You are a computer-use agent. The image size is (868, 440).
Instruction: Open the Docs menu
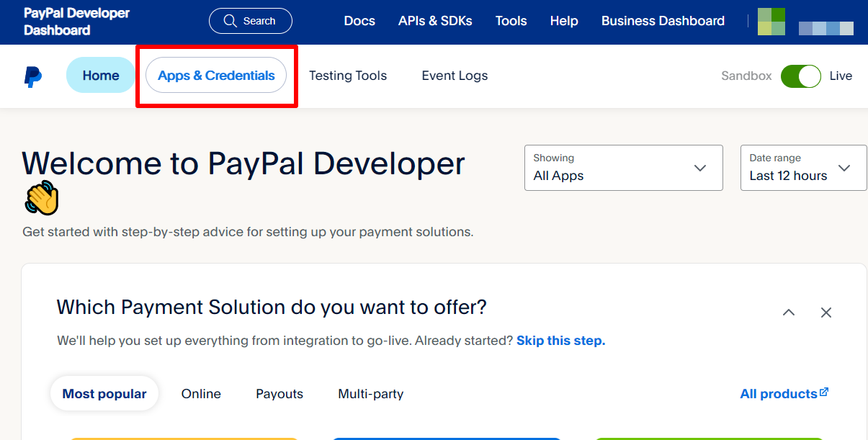(x=359, y=21)
